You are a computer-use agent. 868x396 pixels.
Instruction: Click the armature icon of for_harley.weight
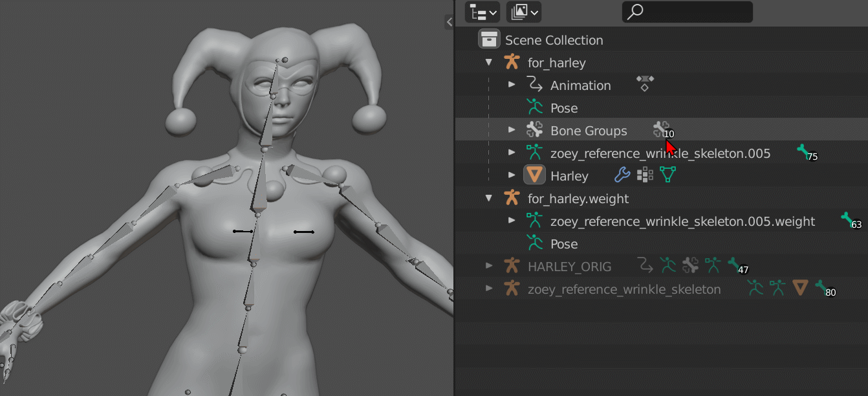click(512, 198)
